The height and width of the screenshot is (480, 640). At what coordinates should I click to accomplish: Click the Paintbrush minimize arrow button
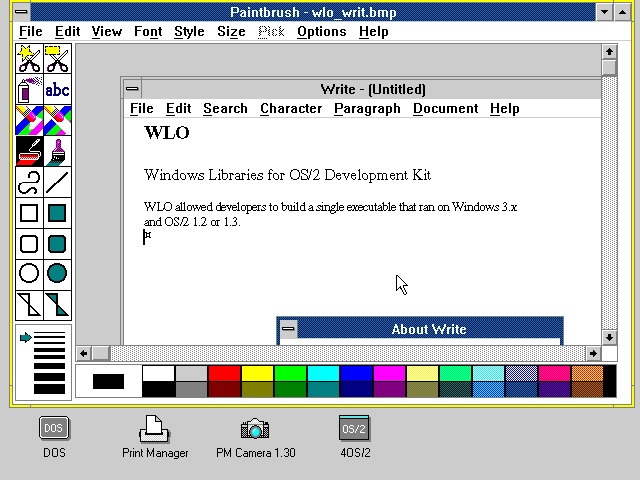click(604, 12)
